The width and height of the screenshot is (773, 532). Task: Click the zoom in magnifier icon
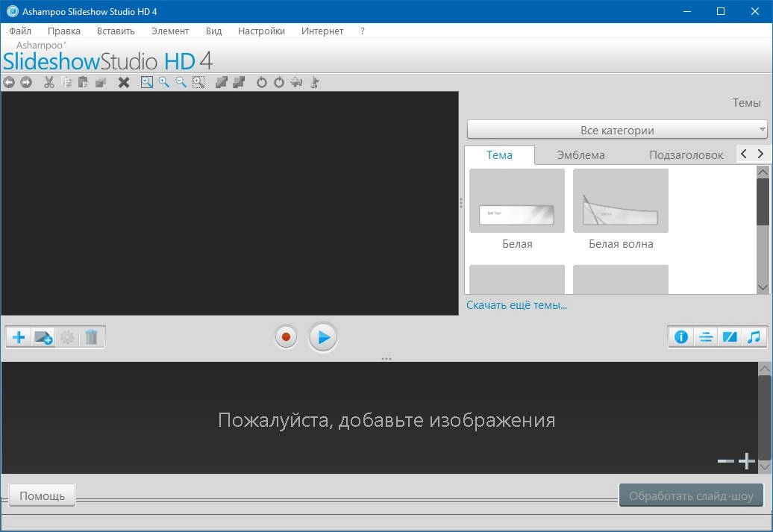tap(163, 82)
